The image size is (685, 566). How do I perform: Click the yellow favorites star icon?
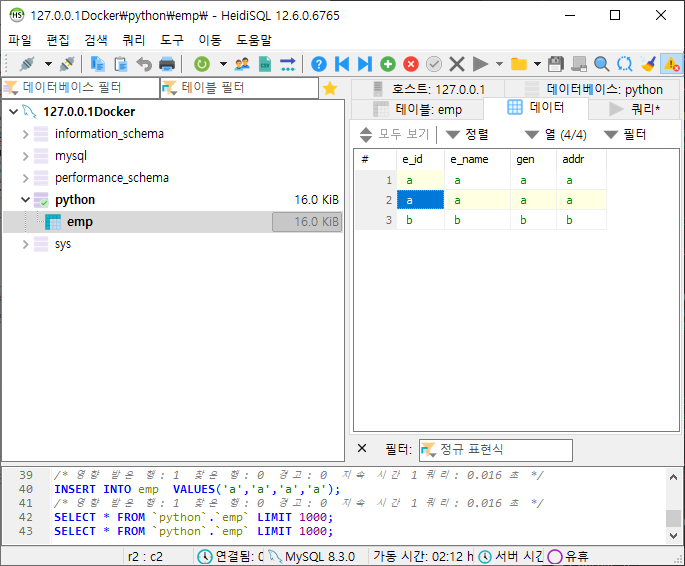click(x=330, y=88)
